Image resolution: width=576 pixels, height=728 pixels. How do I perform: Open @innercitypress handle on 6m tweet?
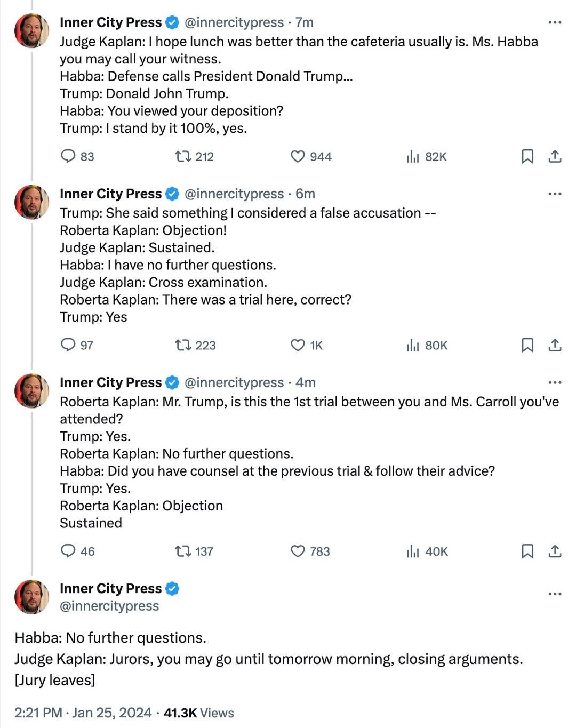click(x=234, y=194)
